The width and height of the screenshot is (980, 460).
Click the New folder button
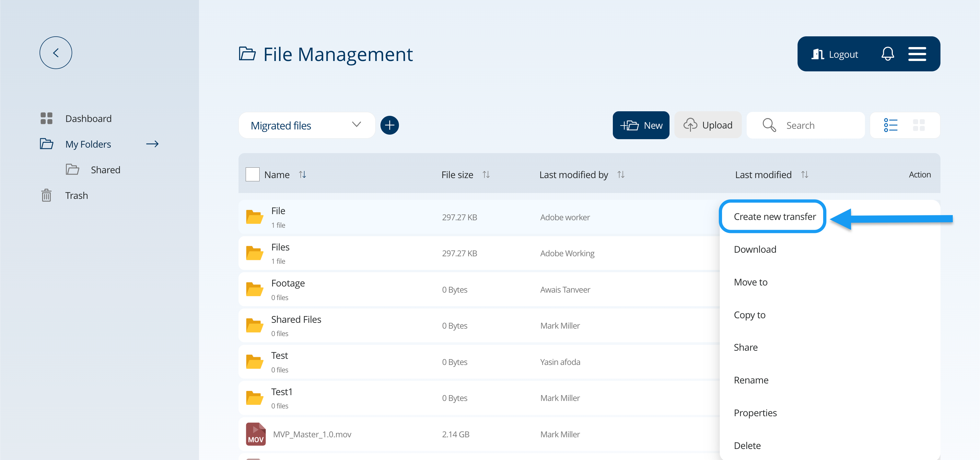tap(641, 125)
